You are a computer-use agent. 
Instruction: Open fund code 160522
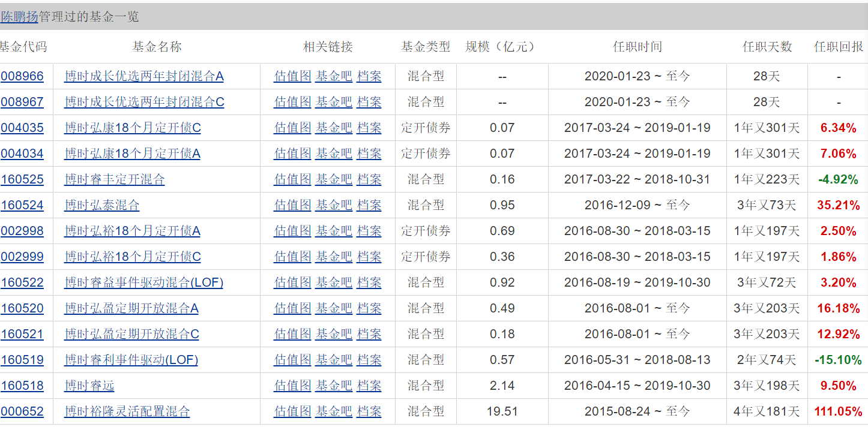(x=22, y=282)
